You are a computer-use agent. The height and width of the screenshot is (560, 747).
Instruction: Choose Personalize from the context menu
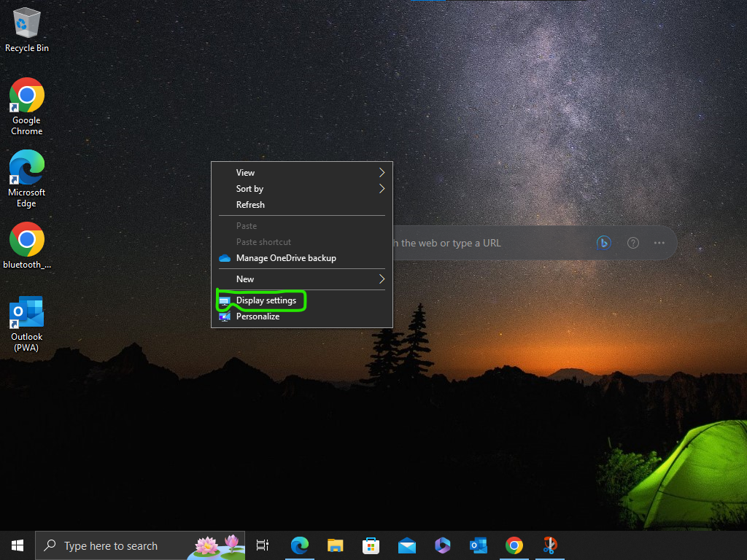258,316
